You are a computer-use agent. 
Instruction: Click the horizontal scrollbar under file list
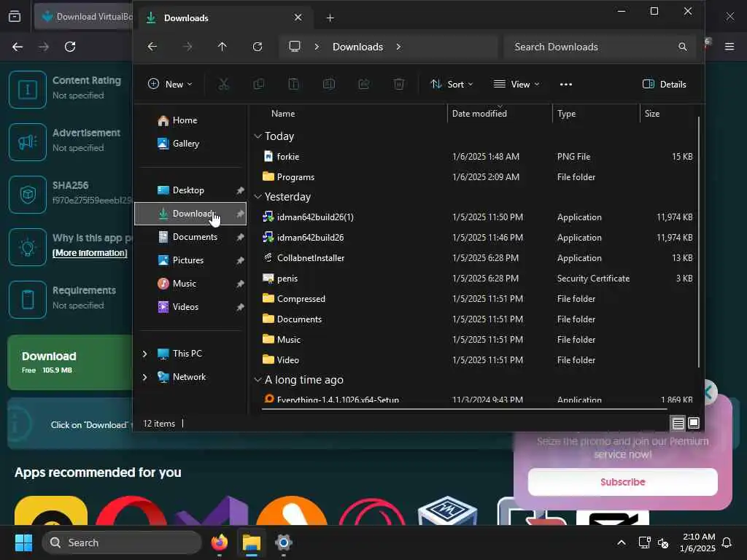coord(464,408)
